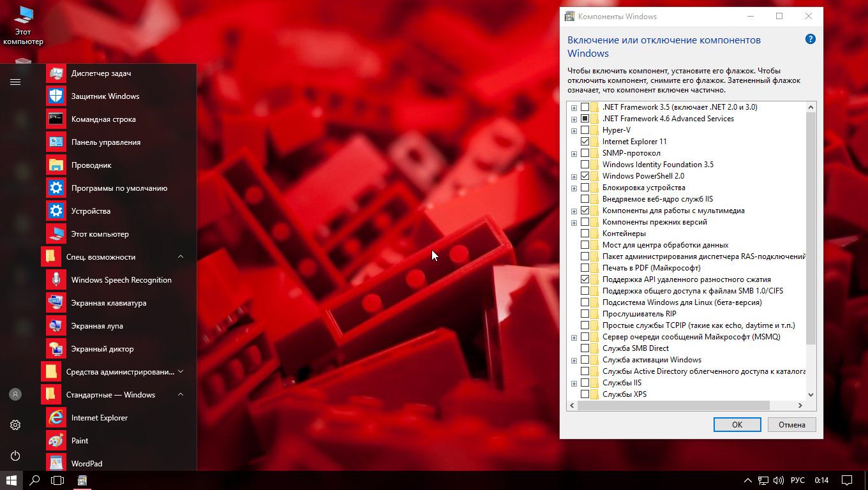
Task: Open Paint icon in Start menu
Action: (x=56, y=441)
